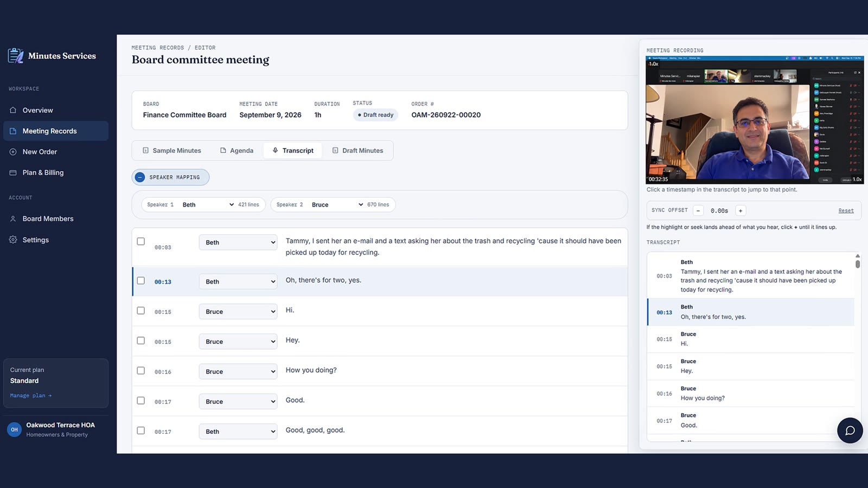
Task: Switch to the Sample Minutes tab
Action: coord(171,151)
